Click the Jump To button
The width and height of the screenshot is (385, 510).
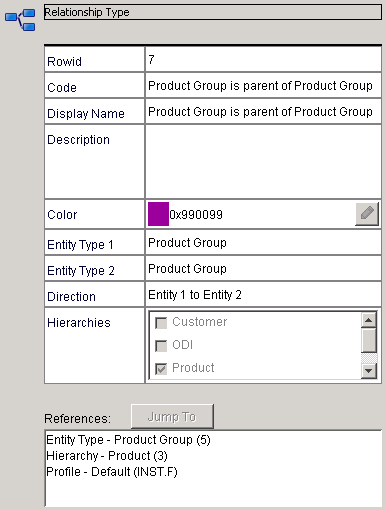coord(172,416)
